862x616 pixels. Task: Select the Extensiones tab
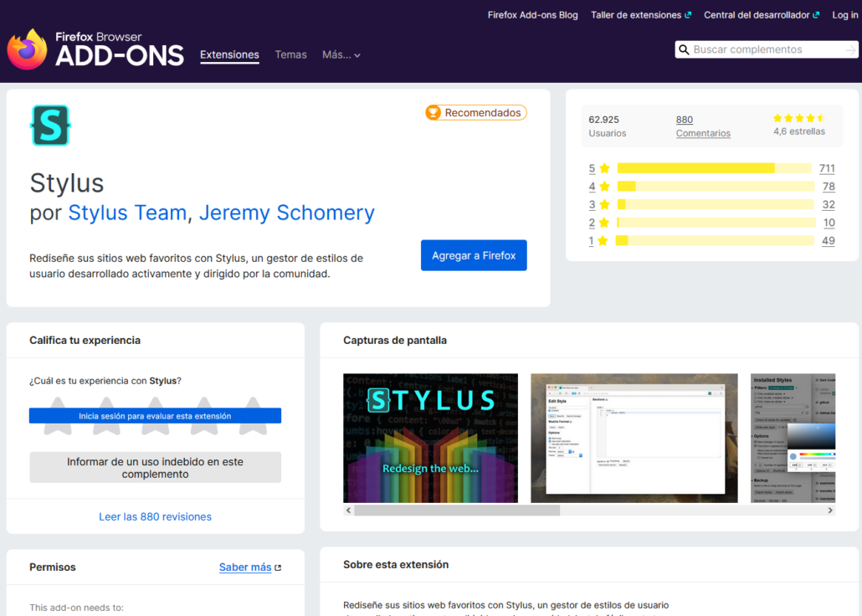[229, 54]
